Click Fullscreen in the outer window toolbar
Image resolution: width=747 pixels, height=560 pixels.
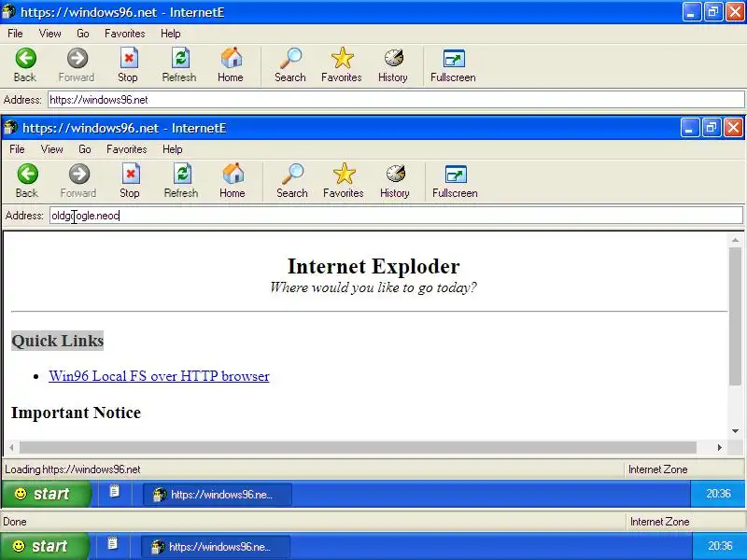[453, 65]
